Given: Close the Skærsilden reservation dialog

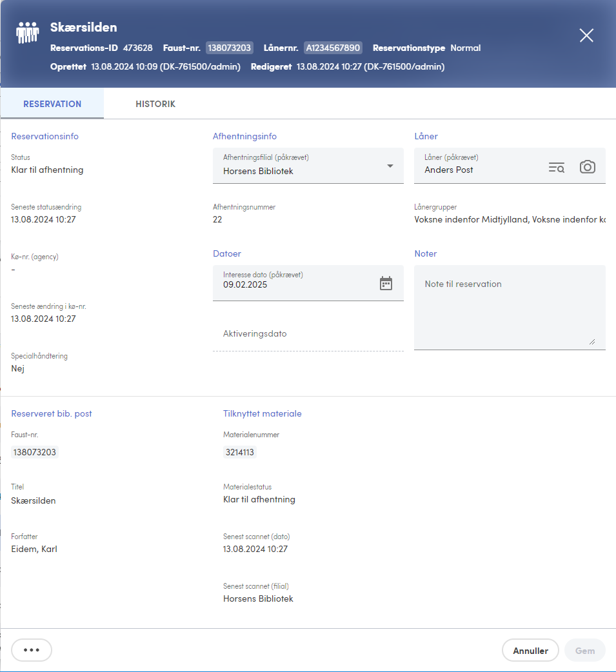Looking at the screenshot, I should tap(586, 35).
